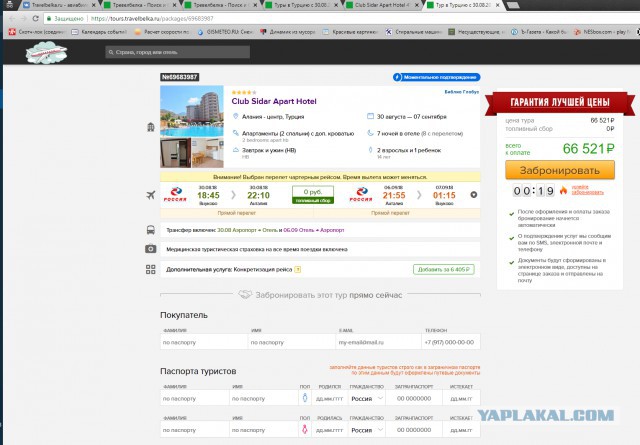Open the first tourist's Гражданство dropdown
The height and width of the screenshot is (445, 640).
pyautogui.click(x=367, y=398)
